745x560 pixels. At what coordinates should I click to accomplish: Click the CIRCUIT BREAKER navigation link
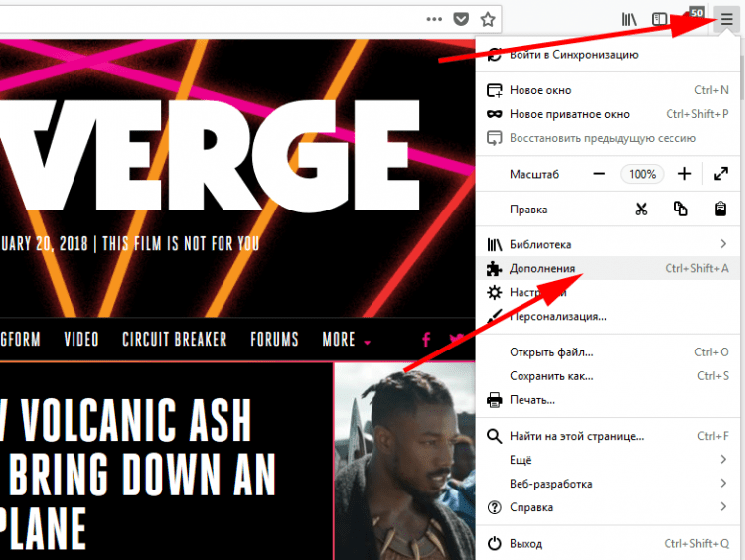tap(174, 340)
